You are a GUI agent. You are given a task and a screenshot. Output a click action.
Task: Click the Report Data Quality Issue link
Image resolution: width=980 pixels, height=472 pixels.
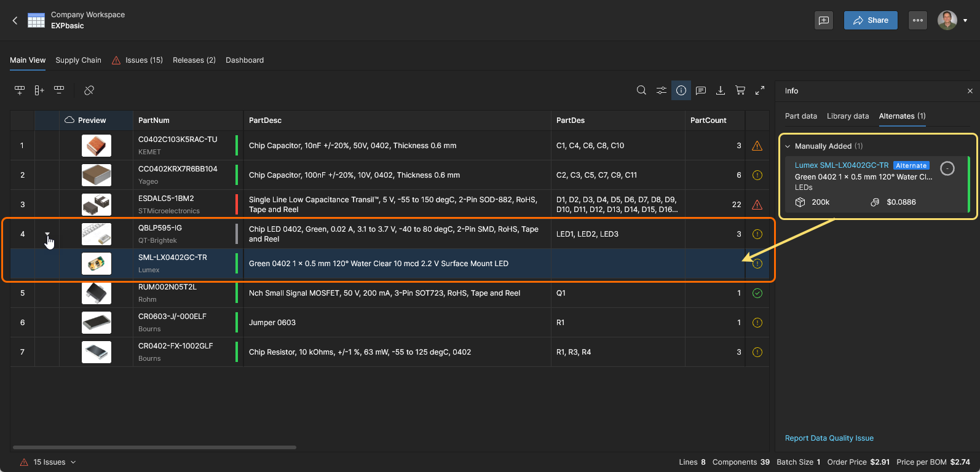[829, 438]
